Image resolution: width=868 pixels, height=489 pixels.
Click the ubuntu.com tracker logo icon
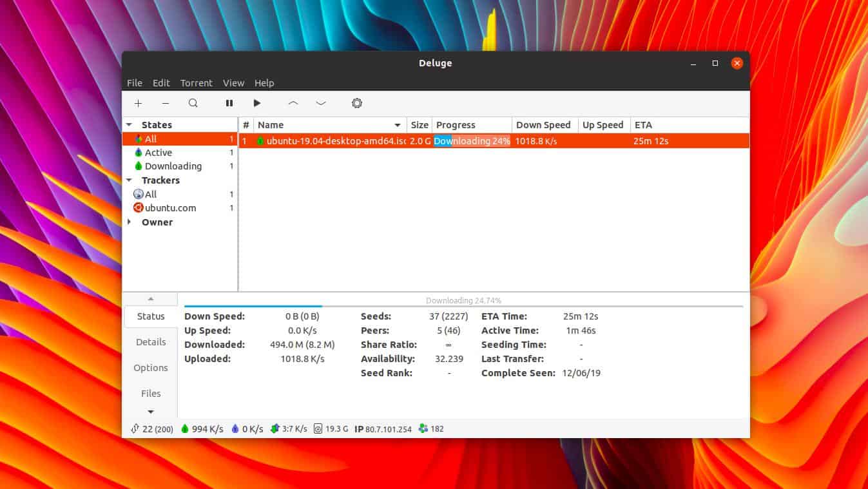click(x=138, y=207)
